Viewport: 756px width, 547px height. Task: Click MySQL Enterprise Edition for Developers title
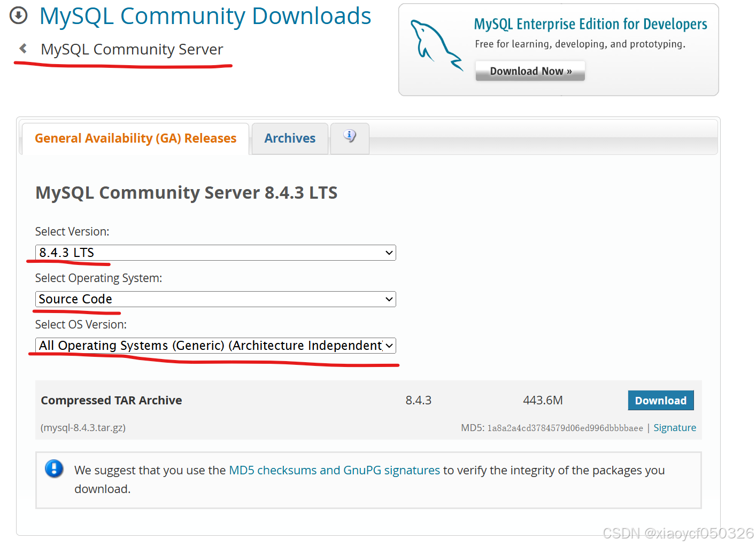click(x=590, y=24)
